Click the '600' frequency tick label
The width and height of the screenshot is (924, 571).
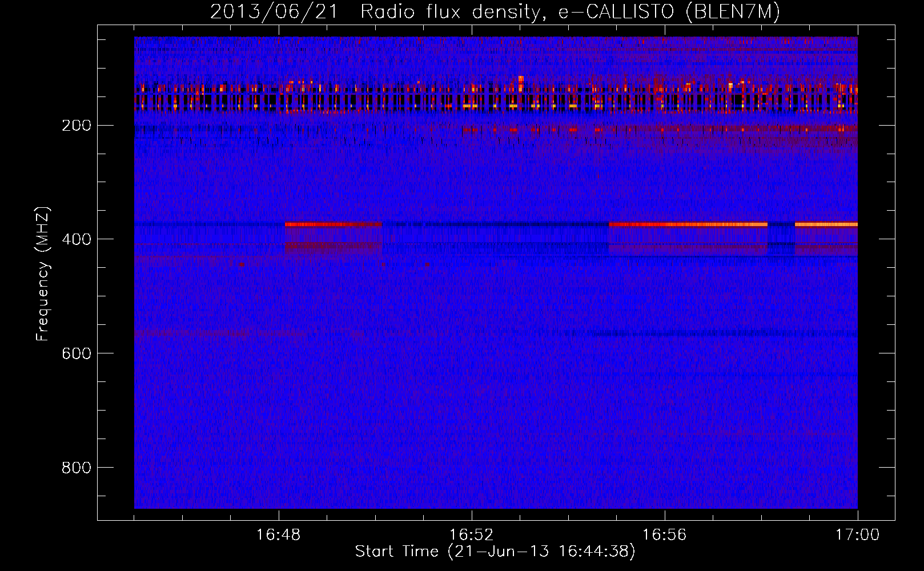pyautogui.click(x=76, y=353)
